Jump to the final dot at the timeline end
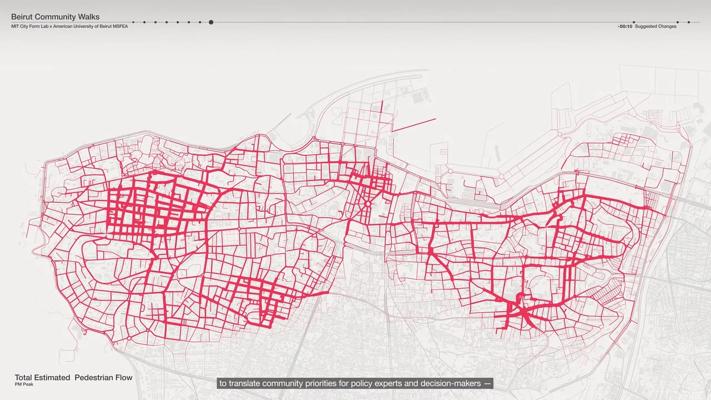711x400 pixels. [688, 22]
